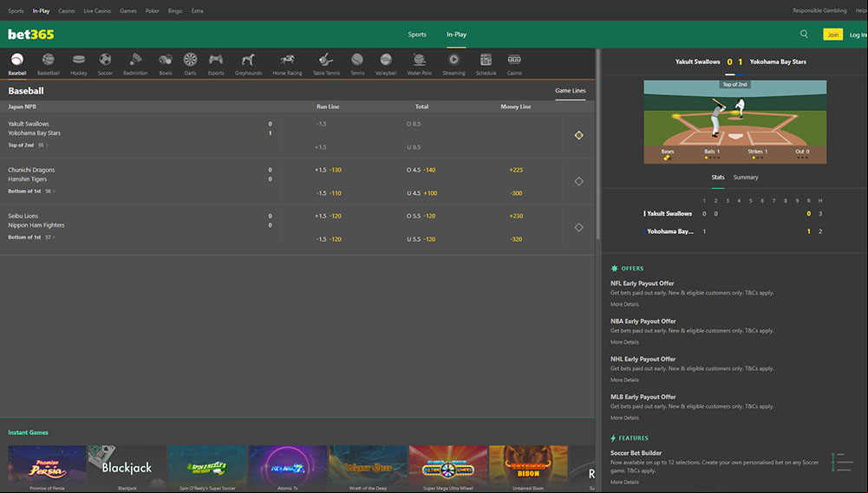Image resolution: width=868 pixels, height=493 pixels.
Task: Click the live baseball field animation
Action: pyautogui.click(x=734, y=121)
